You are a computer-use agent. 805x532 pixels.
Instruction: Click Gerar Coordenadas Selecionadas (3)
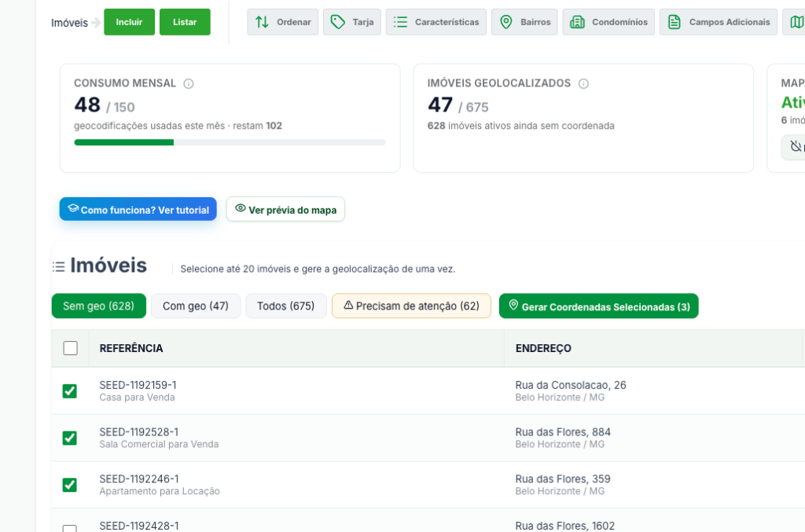(x=598, y=306)
